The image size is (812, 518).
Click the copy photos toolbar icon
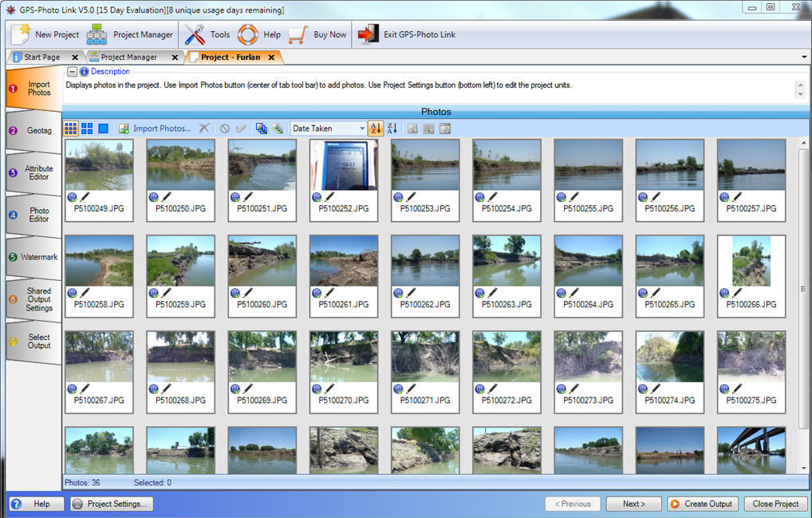click(261, 128)
